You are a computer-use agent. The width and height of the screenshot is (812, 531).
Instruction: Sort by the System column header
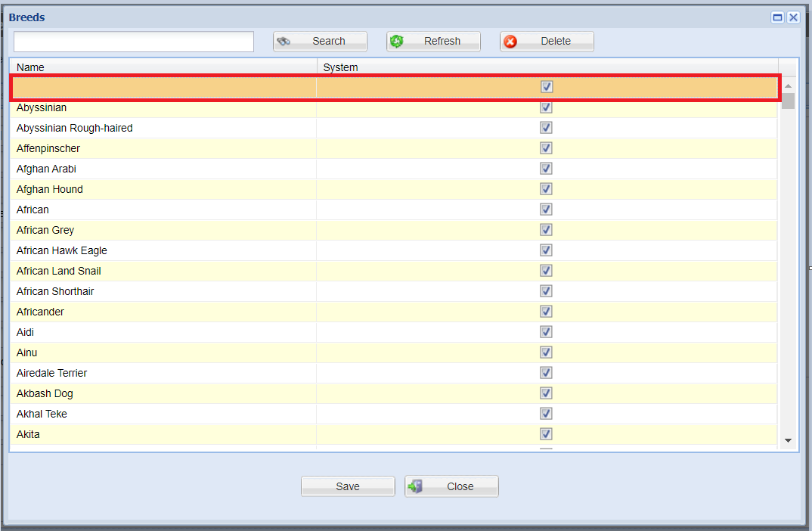pyautogui.click(x=548, y=67)
